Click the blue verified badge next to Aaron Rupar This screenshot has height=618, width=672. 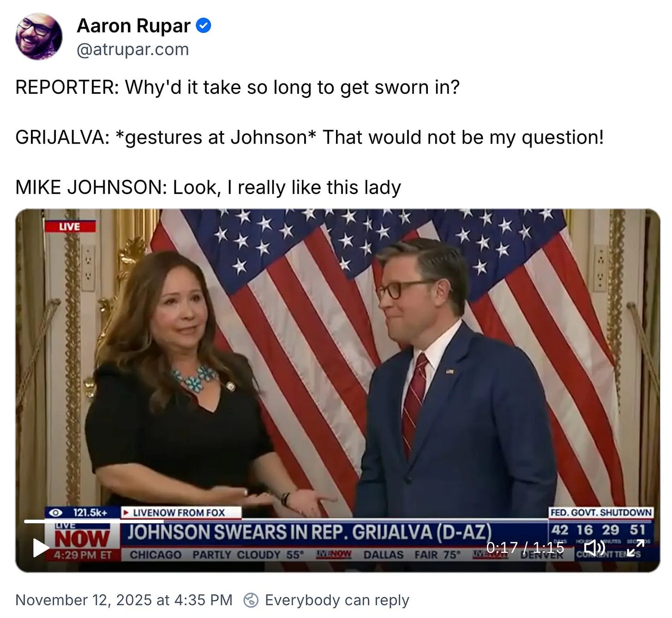[204, 26]
